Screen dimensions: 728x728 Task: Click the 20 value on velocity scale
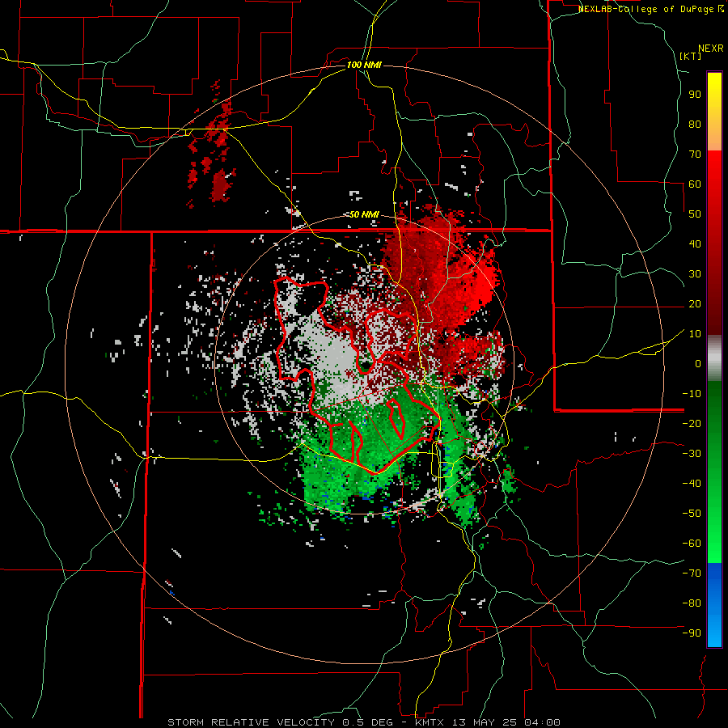point(695,303)
